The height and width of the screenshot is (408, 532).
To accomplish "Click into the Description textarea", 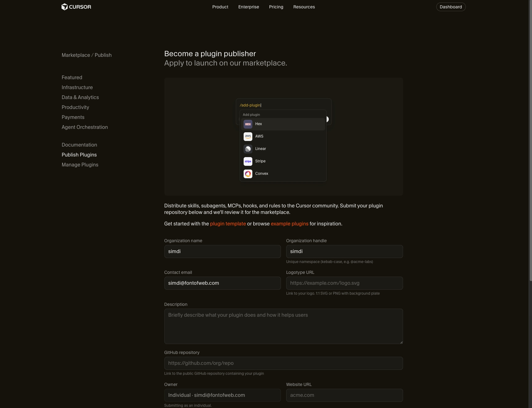I will (x=283, y=326).
